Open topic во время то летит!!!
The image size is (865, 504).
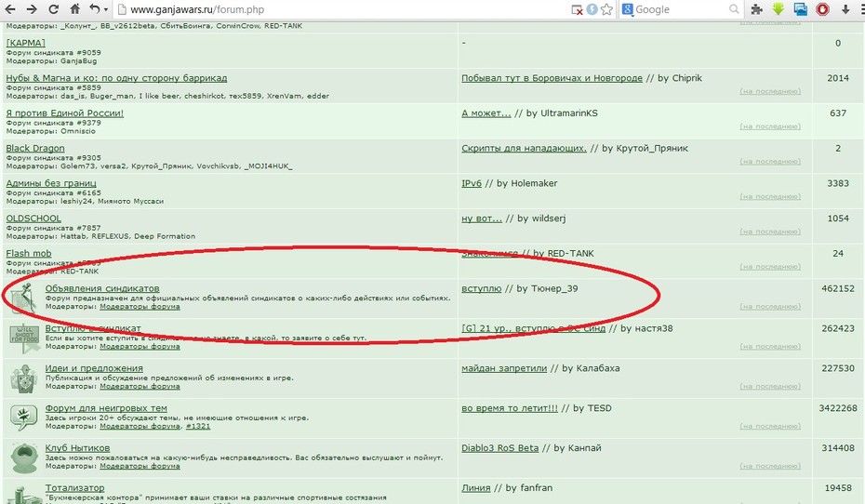tap(510, 408)
